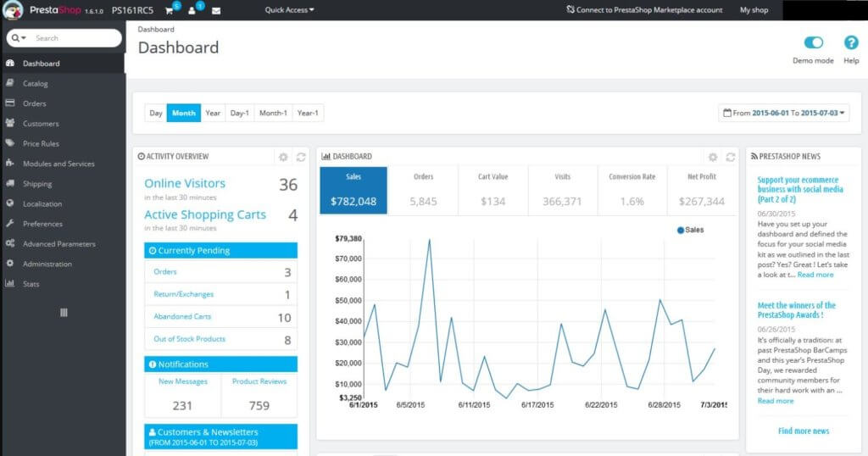
Task: Read more on social media article
Action: click(x=815, y=275)
